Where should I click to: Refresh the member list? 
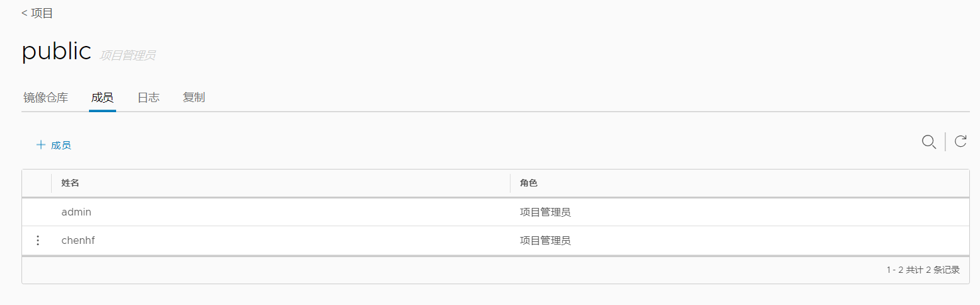click(x=960, y=141)
